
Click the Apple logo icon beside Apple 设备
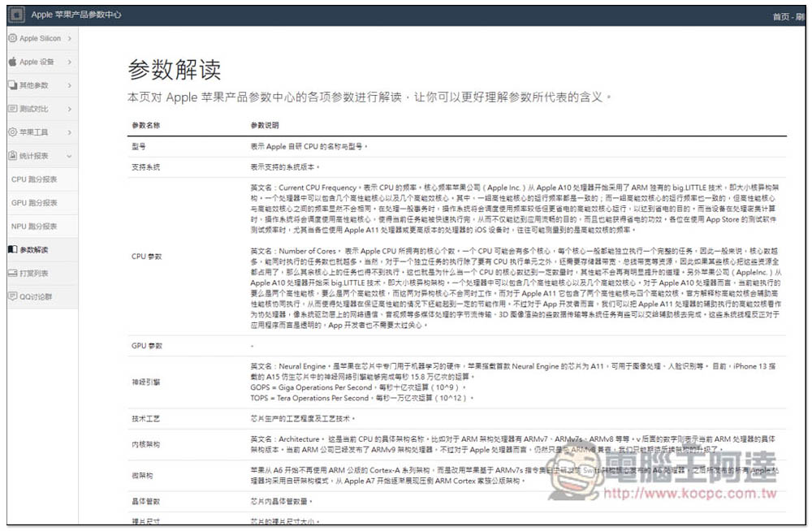click(x=13, y=62)
